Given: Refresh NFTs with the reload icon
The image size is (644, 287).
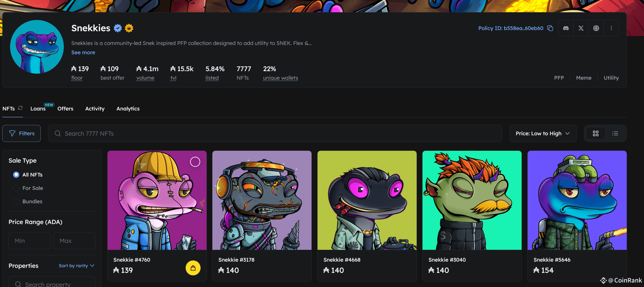Looking at the screenshot, I should pyautogui.click(x=20, y=108).
